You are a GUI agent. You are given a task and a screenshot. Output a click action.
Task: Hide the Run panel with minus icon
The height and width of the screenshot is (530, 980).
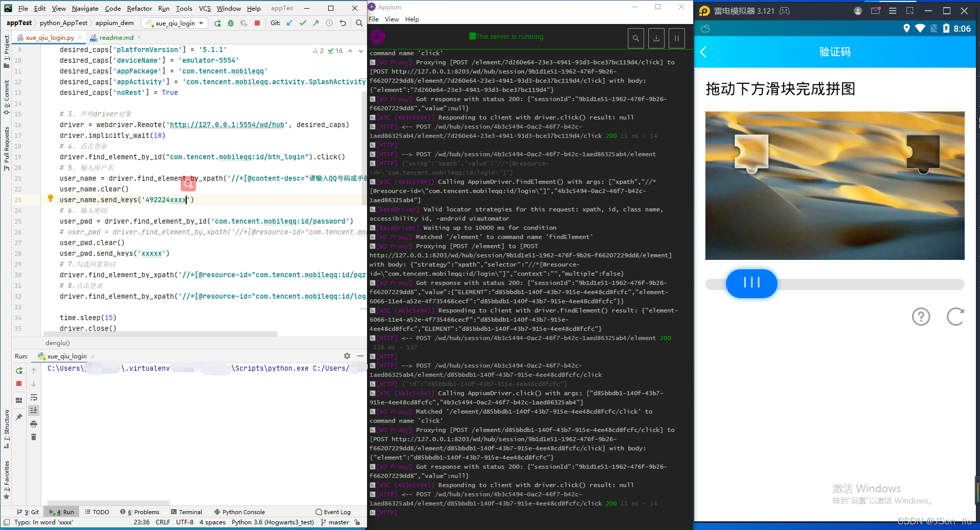[360, 356]
